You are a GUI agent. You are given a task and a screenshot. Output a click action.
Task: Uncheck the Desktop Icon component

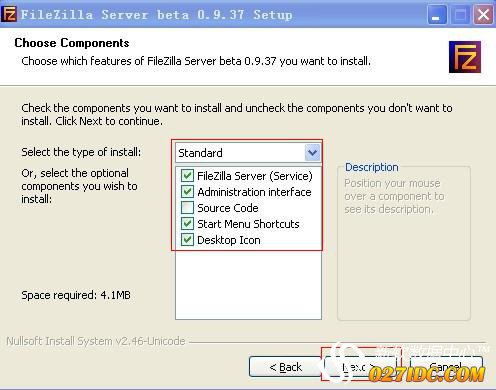pyautogui.click(x=187, y=239)
